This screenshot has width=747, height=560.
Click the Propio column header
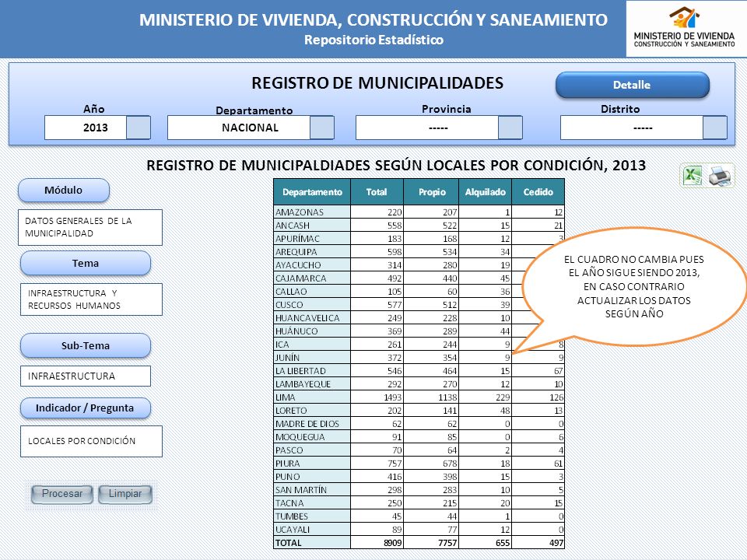[x=431, y=192]
